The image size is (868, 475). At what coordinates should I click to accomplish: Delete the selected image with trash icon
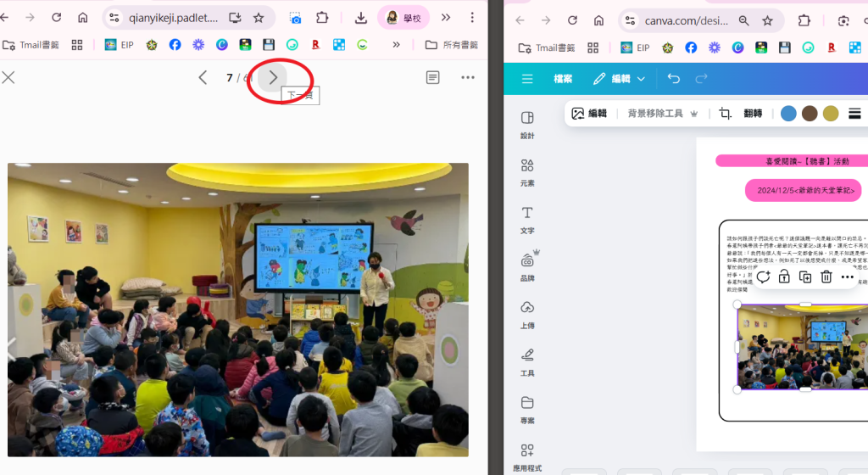coord(826,277)
